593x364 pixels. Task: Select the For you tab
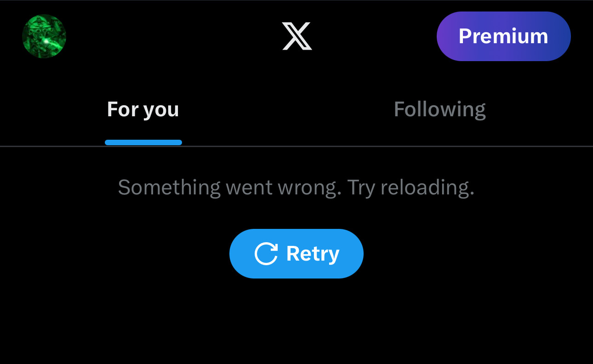(x=143, y=109)
